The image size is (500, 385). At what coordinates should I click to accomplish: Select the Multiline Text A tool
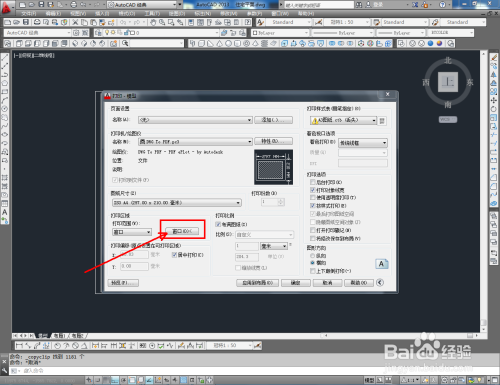(x=5, y=212)
